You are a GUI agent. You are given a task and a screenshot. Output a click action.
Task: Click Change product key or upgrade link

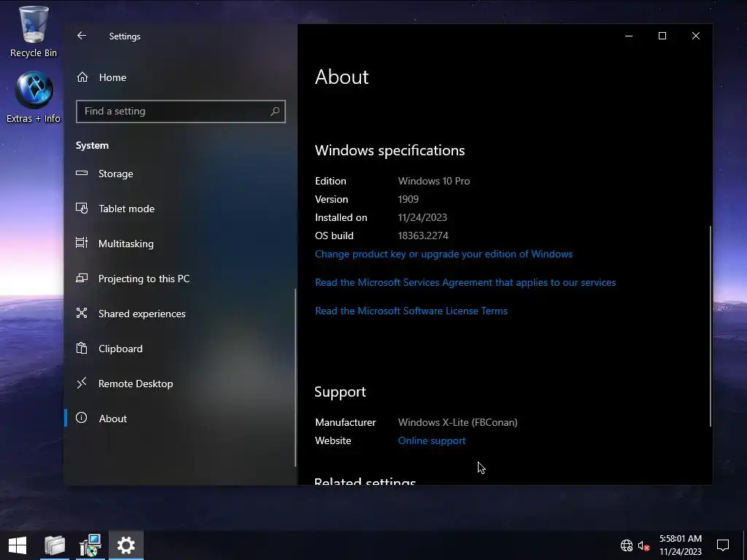coord(444,254)
